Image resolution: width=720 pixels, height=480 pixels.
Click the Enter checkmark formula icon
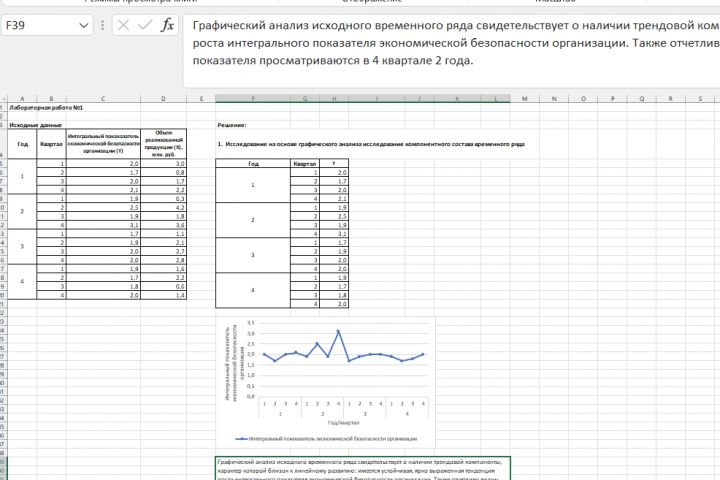[x=145, y=25]
